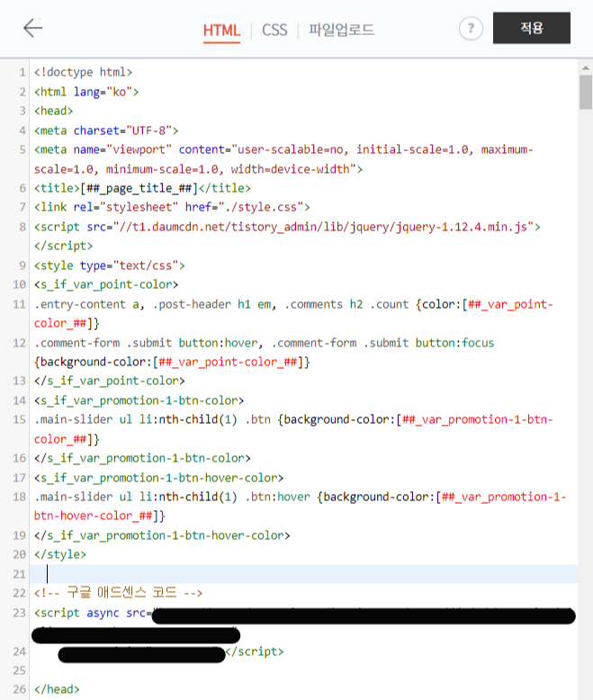Click the [##_page_title_##] title line

coord(142,188)
